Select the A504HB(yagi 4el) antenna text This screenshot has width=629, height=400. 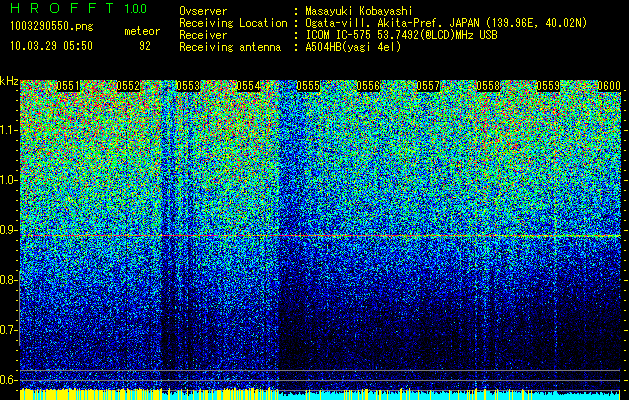click(x=353, y=47)
